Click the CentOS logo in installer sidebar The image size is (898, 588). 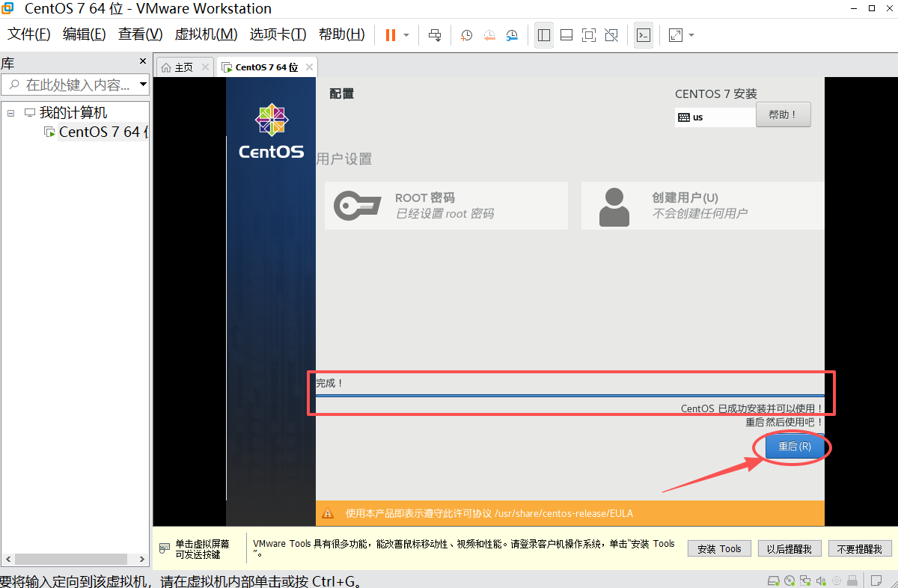(271, 132)
